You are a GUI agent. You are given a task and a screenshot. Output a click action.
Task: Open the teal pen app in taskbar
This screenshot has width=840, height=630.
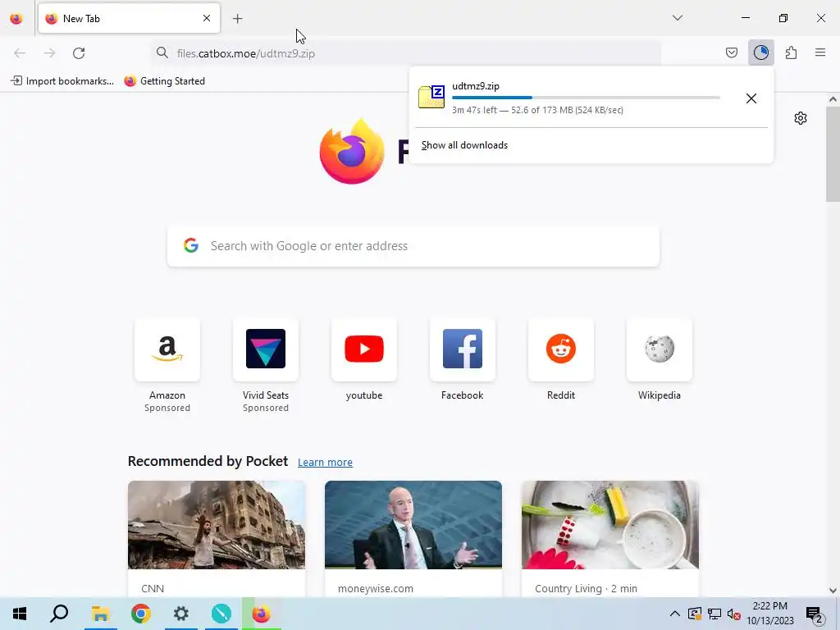221,614
